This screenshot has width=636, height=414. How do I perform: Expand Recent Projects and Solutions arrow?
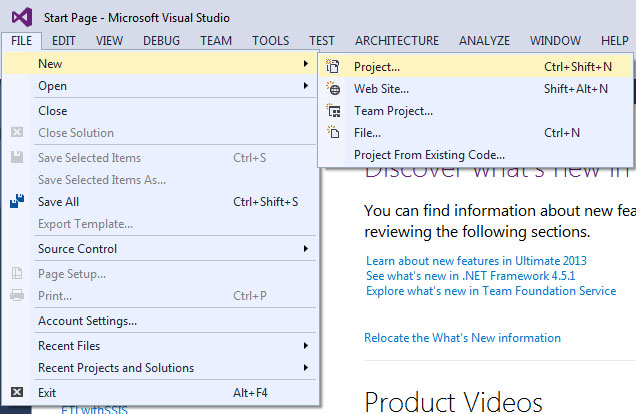tap(305, 367)
